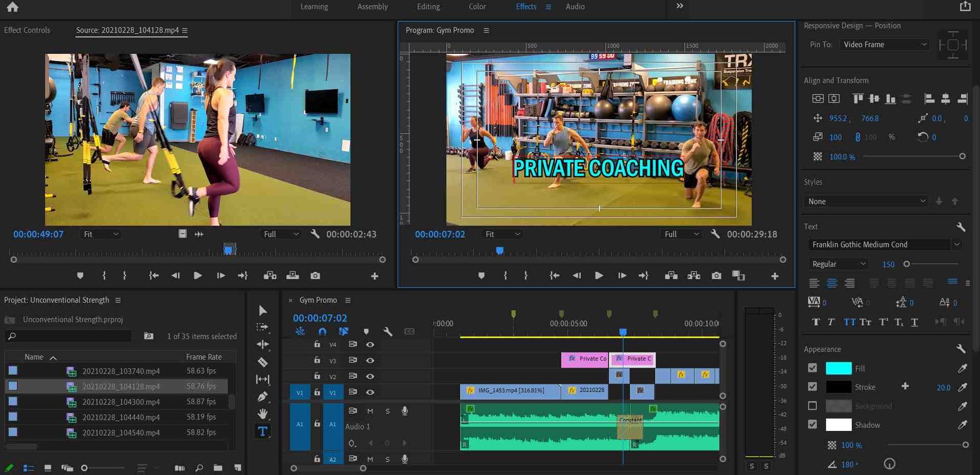Select the IMG_1453.mp4 clip on V1
The height and width of the screenshot is (475, 980).
point(510,391)
